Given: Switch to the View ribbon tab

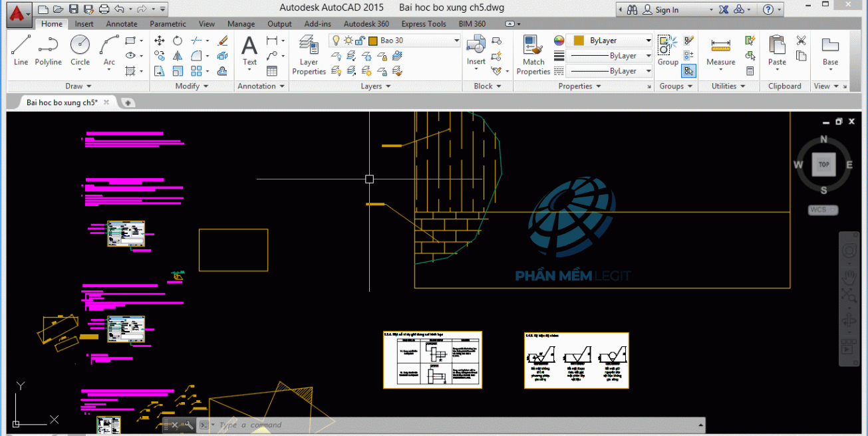Looking at the screenshot, I should pyautogui.click(x=207, y=24).
